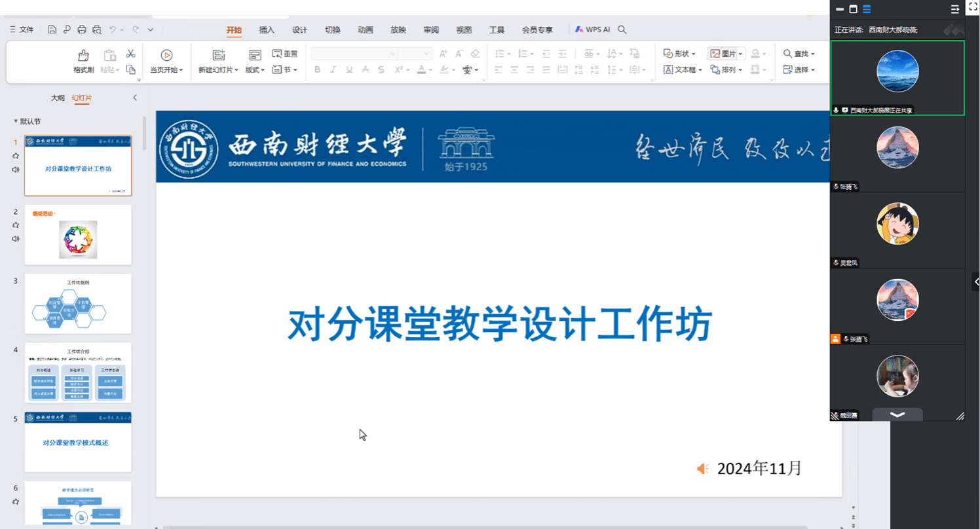980x529 pixels.
Task: Click the audio speaker icon on the slide
Action: [x=702, y=469]
